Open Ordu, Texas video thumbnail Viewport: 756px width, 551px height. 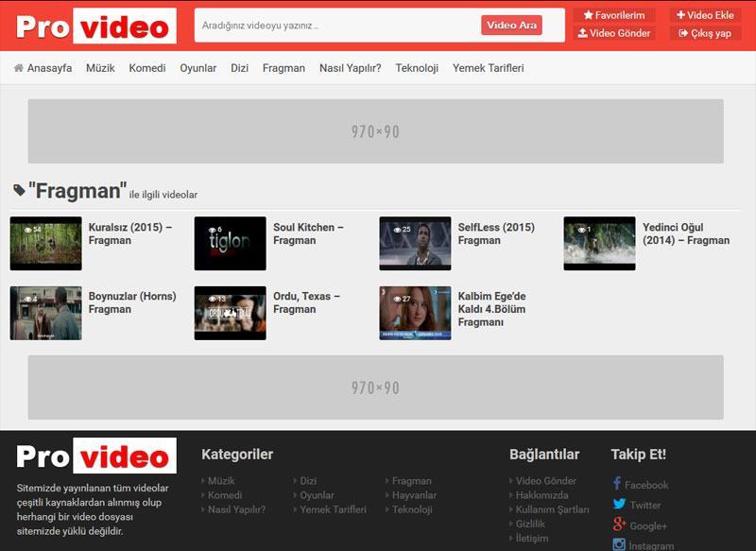(230, 313)
